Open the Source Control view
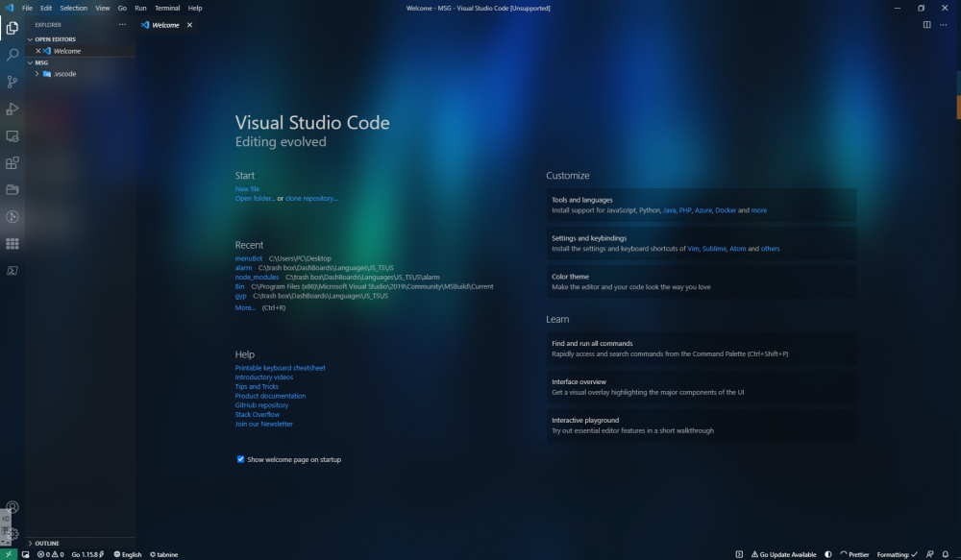This screenshot has width=961, height=560. click(12, 82)
